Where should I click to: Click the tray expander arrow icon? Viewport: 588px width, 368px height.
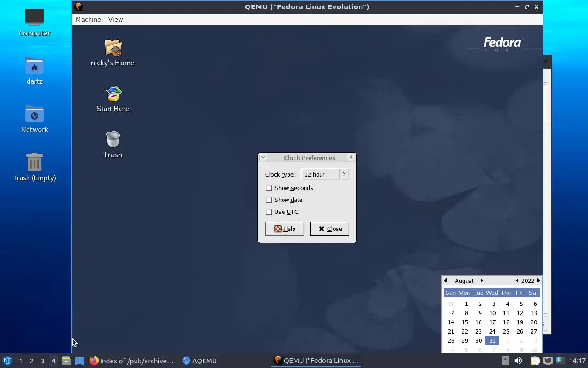pyautogui.click(x=505, y=361)
